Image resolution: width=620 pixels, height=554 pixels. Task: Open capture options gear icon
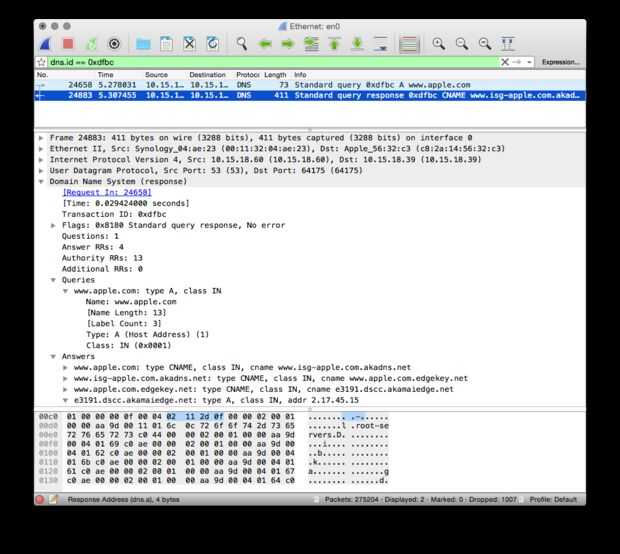pyautogui.click(x=114, y=43)
